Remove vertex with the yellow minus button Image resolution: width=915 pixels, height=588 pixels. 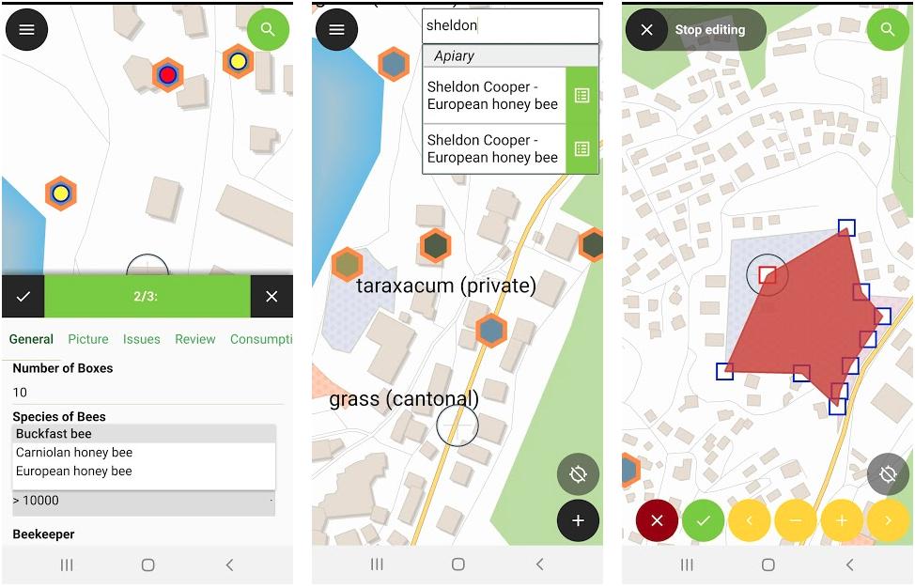[x=796, y=520]
